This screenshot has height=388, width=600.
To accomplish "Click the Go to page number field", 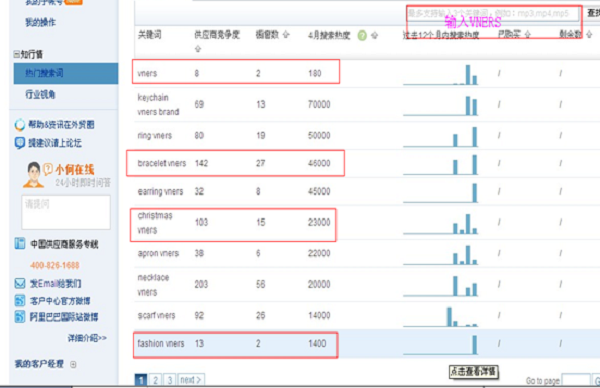I will [576, 381].
